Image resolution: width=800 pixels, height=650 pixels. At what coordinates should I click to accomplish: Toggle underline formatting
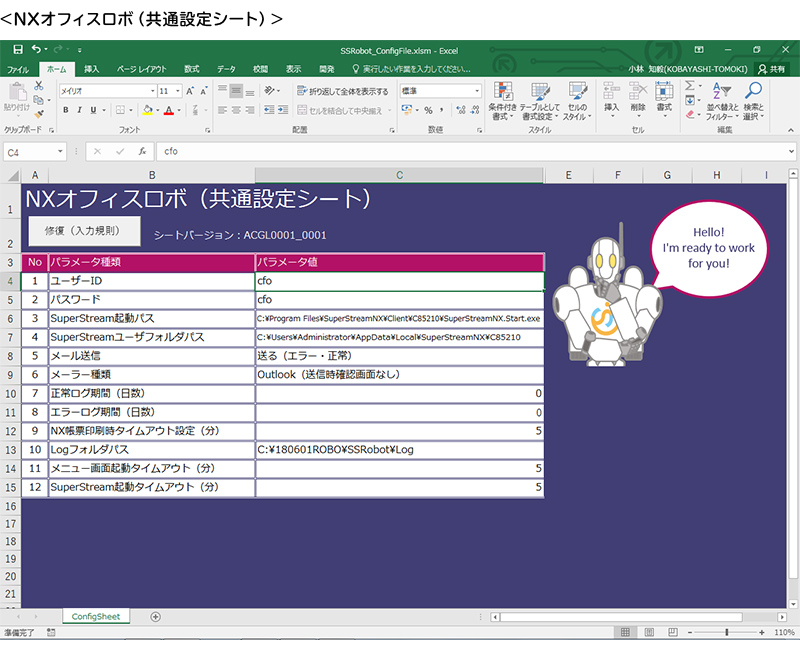pos(93,110)
